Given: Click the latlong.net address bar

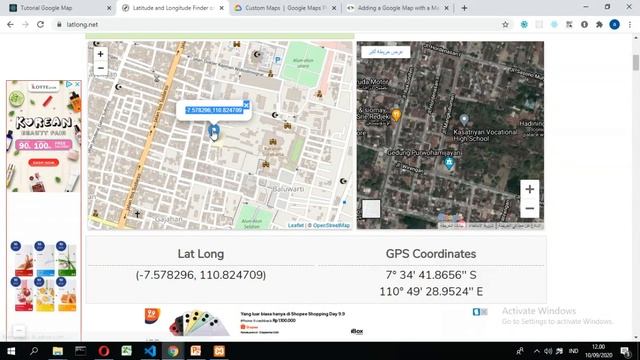Looking at the screenshot, I should pos(282,24).
